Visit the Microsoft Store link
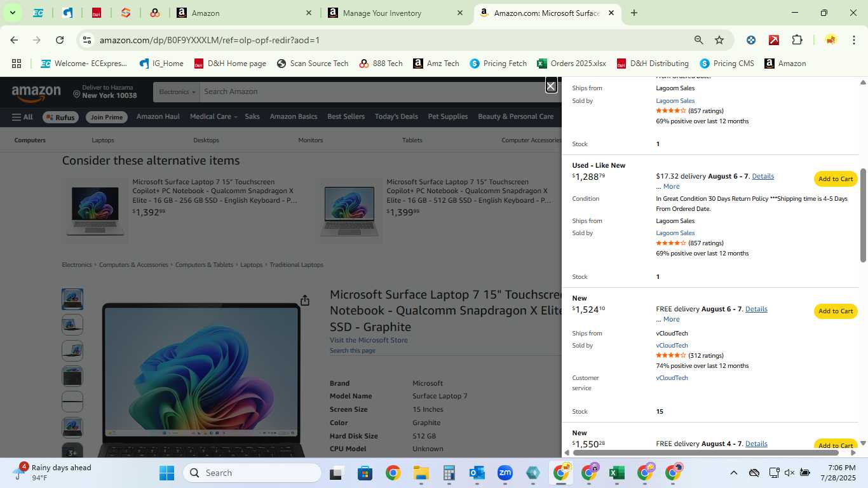This screenshot has width=868, height=488. (369, 341)
